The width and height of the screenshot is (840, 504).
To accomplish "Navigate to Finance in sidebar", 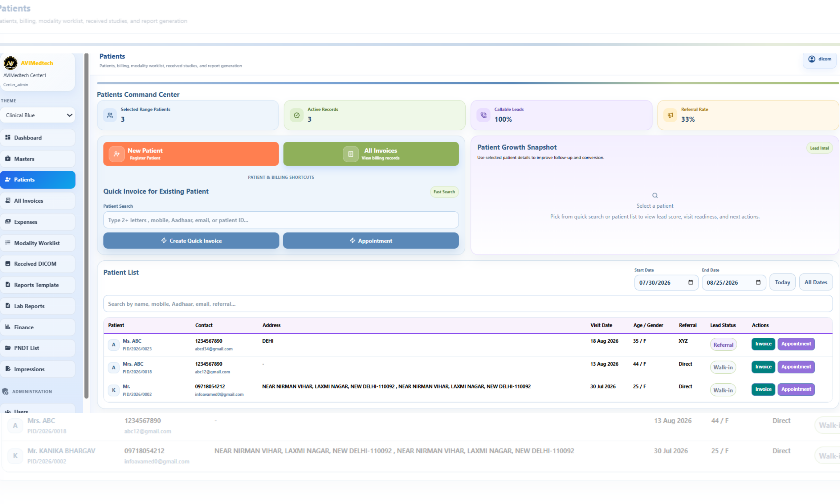I will pos(38,327).
